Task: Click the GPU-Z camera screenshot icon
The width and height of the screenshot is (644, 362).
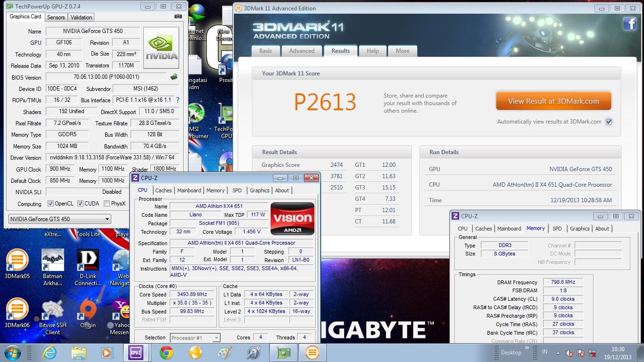Action: [x=178, y=16]
